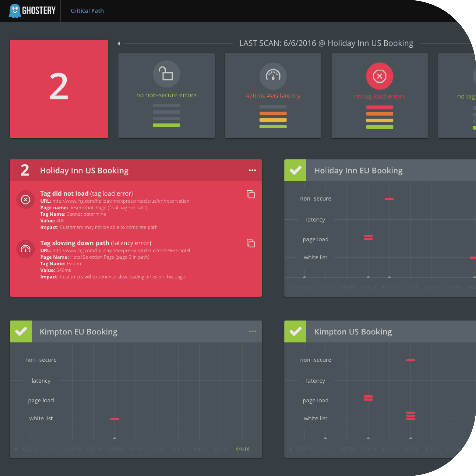Click the 'white list' row label in Holiday Inn EU chart
Image resolution: width=476 pixels, height=476 pixels.
(315, 257)
